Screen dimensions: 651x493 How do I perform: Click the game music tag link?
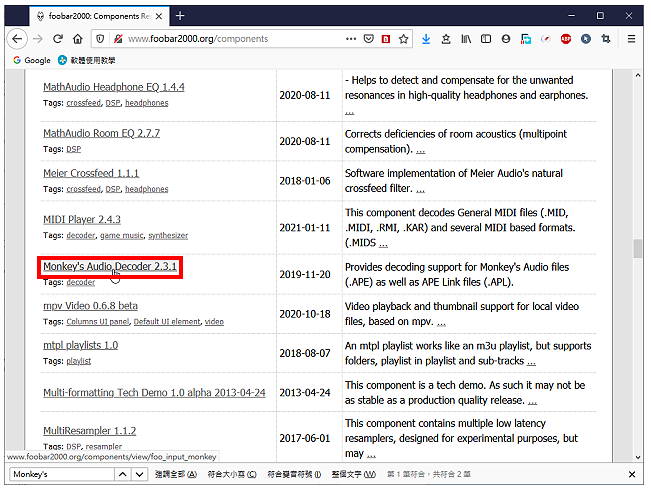[x=122, y=235]
